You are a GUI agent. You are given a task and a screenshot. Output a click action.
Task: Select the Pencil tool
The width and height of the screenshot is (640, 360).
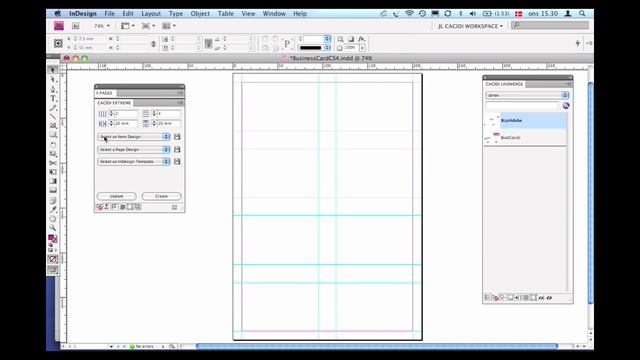pyautogui.click(x=53, y=108)
